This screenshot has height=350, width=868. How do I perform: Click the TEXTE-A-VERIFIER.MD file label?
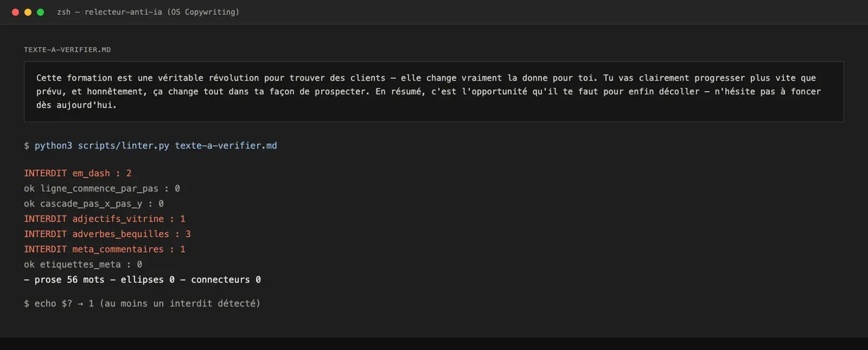tap(68, 50)
